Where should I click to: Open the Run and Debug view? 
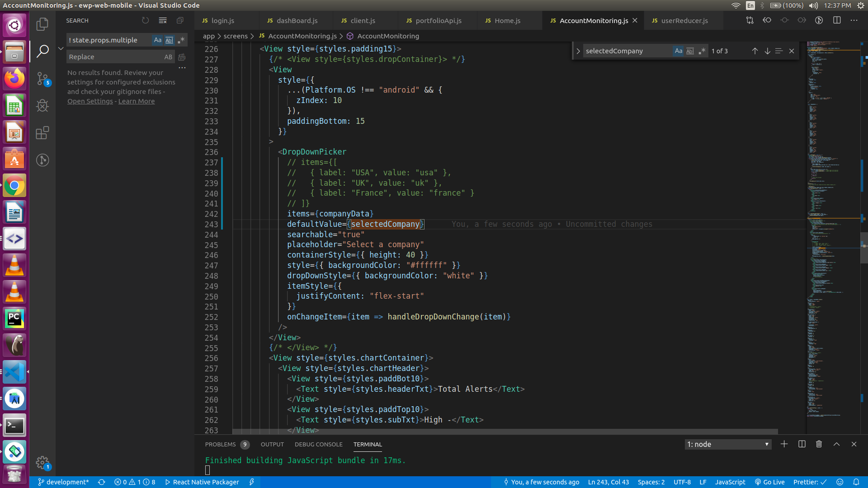(42, 106)
